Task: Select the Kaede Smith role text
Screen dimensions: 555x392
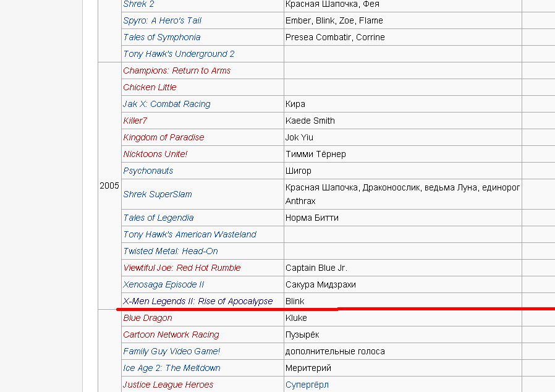Action: 310,121
